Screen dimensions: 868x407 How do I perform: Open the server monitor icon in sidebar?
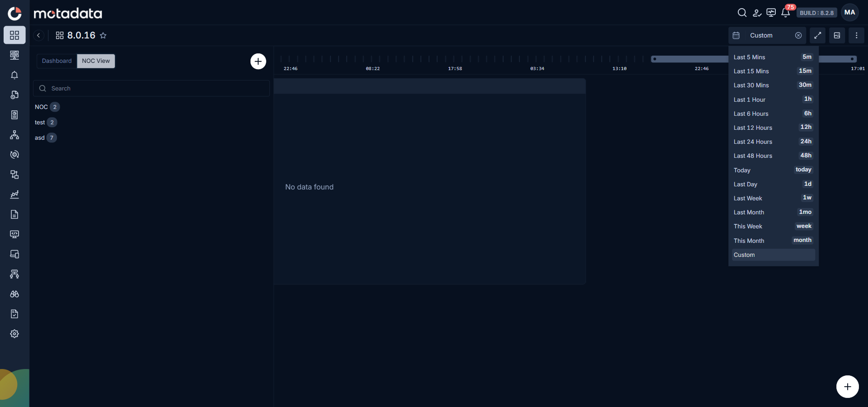click(14, 55)
